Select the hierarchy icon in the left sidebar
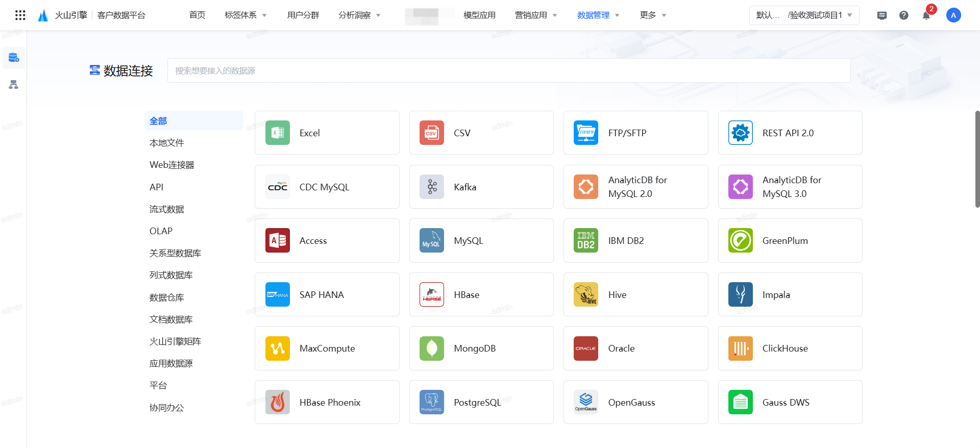The image size is (980, 448). click(14, 85)
